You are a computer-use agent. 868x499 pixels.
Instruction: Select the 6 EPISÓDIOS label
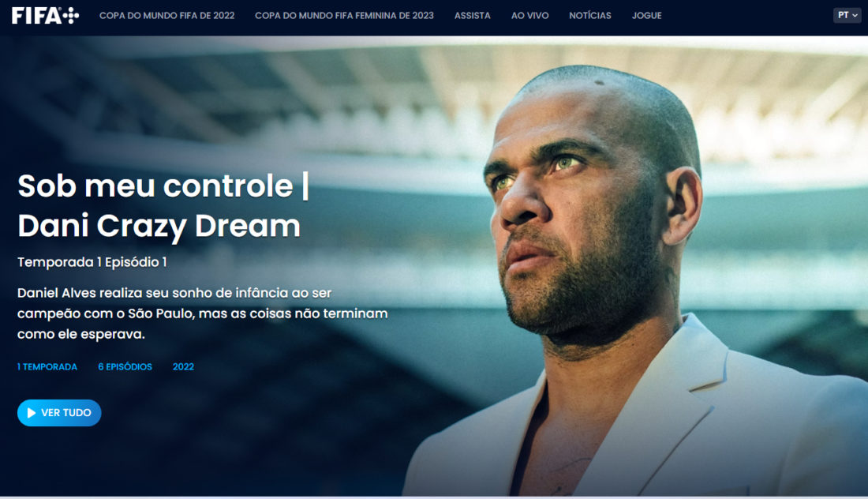[x=125, y=366]
